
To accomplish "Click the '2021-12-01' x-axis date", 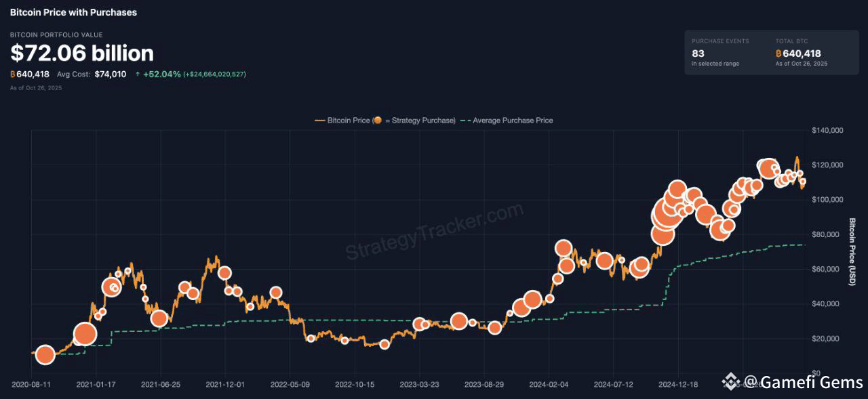I will coord(225,384).
